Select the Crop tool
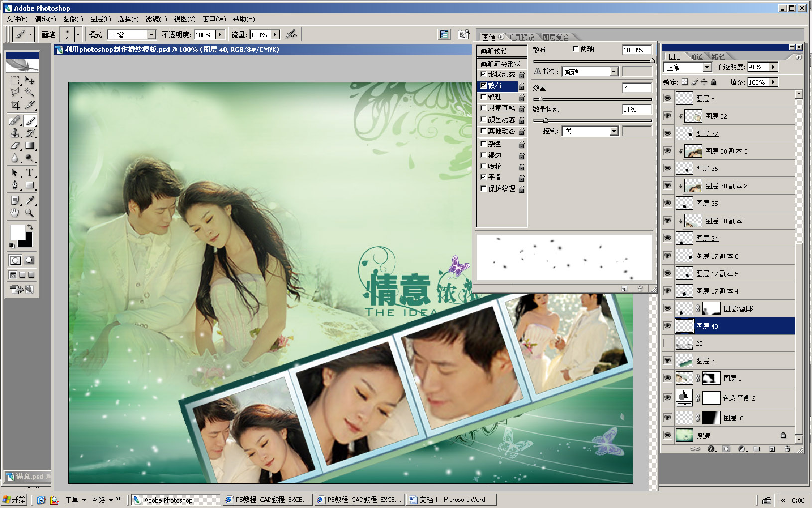812x508 pixels. (15, 105)
